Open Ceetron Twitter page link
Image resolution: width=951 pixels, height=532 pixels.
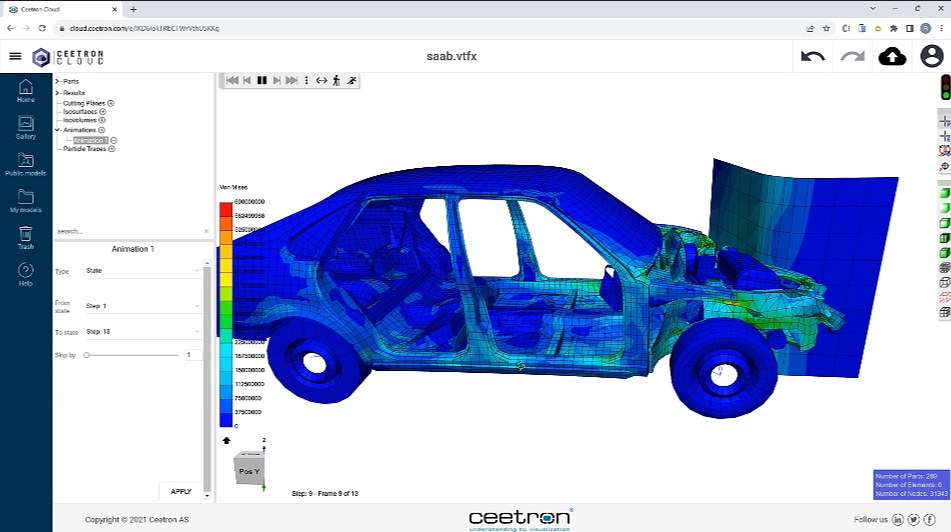tap(913, 519)
